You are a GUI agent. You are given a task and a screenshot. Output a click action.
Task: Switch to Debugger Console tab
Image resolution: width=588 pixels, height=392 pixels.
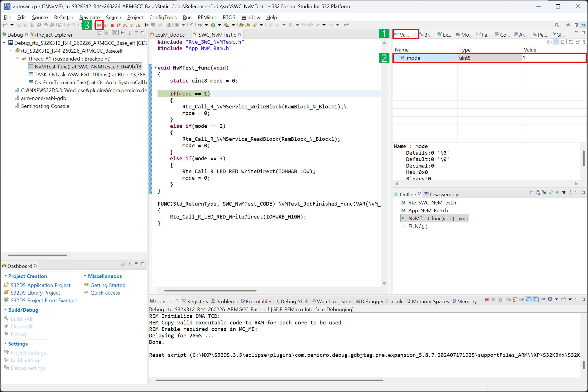[x=379, y=302]
